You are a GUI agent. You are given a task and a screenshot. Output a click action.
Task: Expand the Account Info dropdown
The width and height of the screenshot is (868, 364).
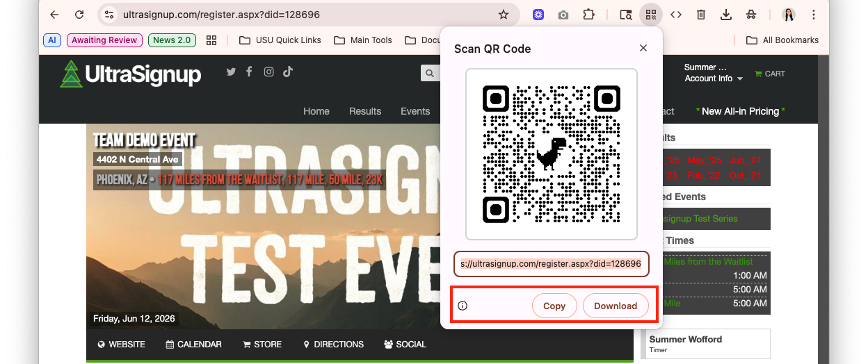click(713, 78)
